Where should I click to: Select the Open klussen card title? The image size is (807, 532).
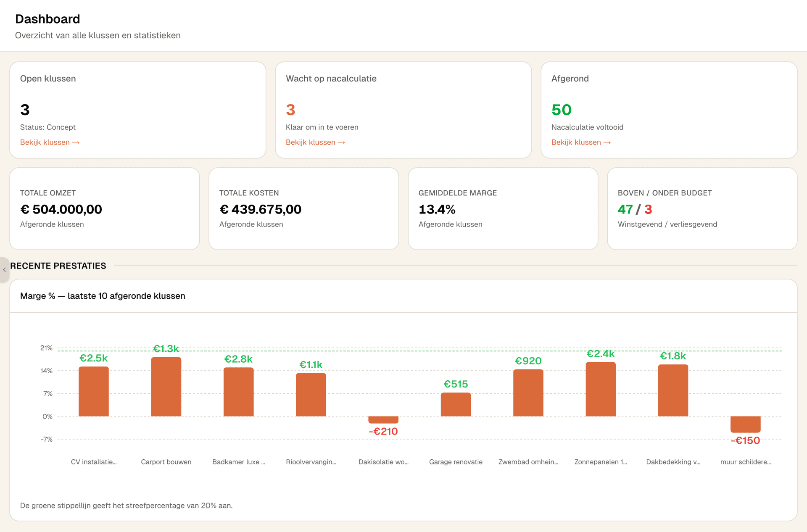coord(48,79)
